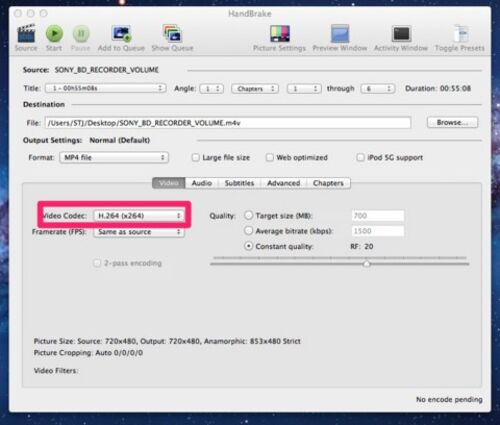Click the "Picture Cropping: Auto 0/0/0/0" text
This screenshot has width=500, height=425.
(x=88, y=353)
